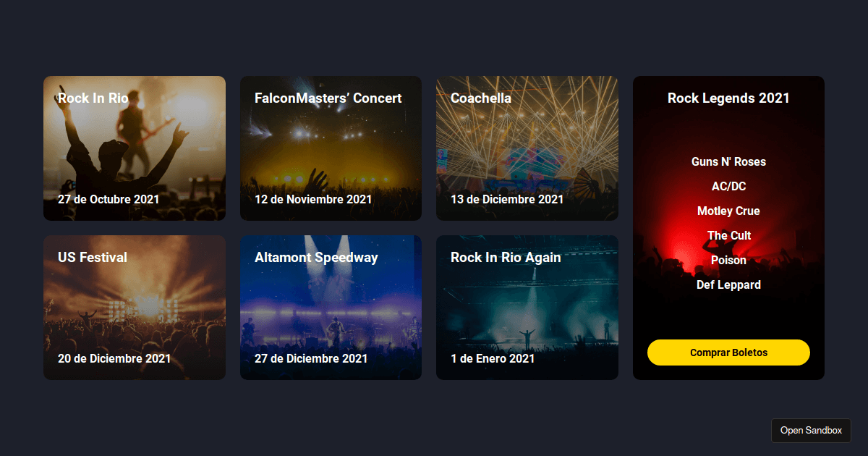Click the 20 de Diciembre 2021 date

[x=114, y=358]
